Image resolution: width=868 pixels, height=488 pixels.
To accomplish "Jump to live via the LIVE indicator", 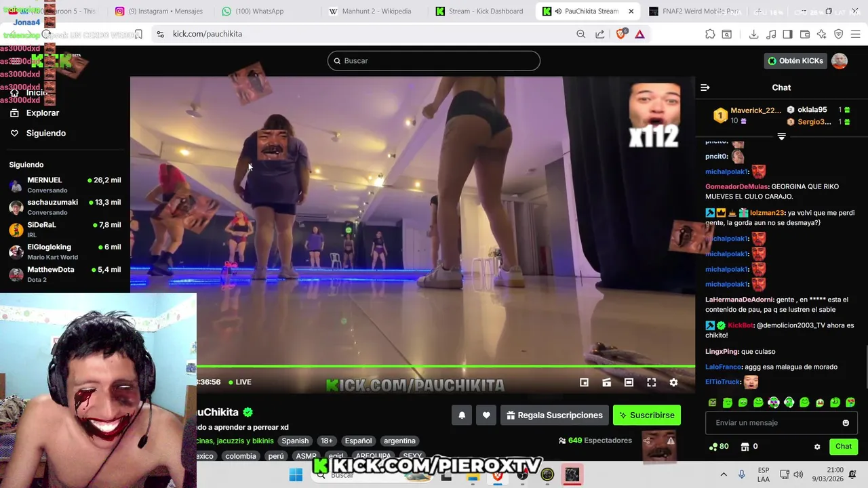I will [240, 382].
